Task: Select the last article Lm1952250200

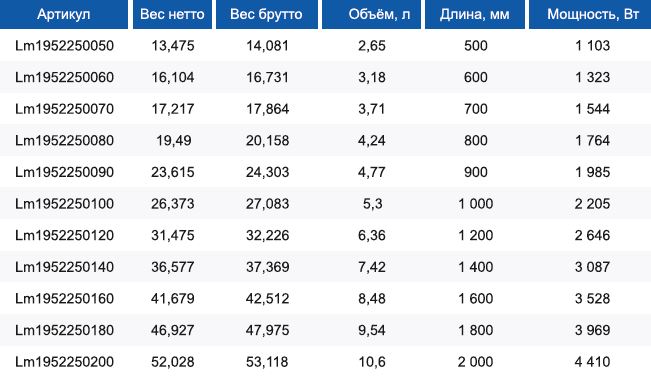Action: point(64,361)
